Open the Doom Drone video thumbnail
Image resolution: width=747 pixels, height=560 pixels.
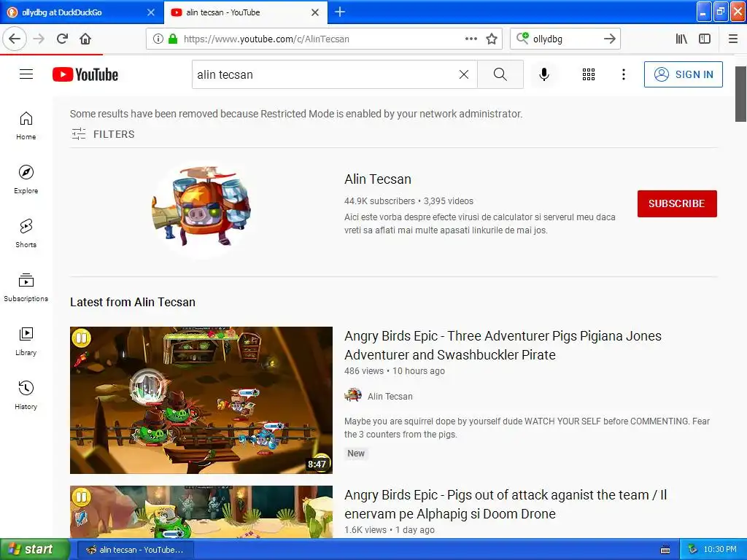pos(201,512)
